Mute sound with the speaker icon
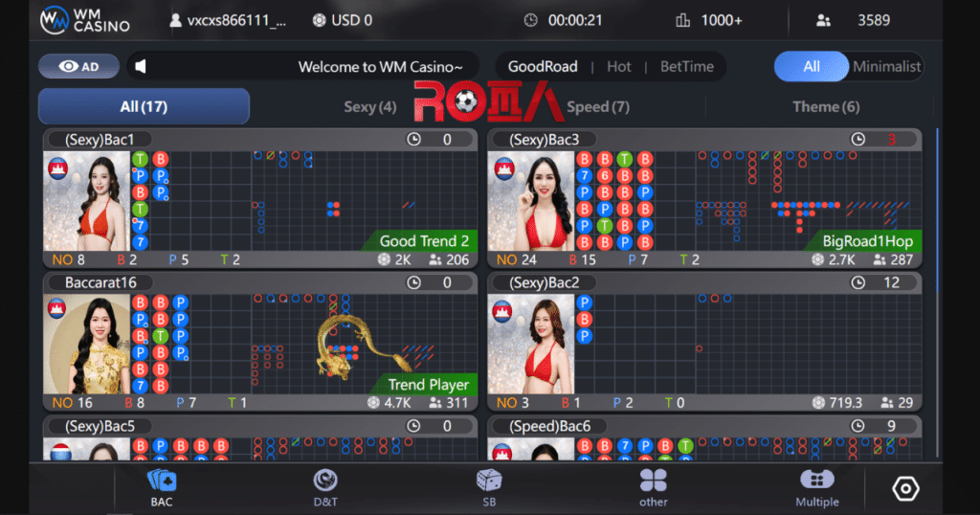 click(141, 66)
